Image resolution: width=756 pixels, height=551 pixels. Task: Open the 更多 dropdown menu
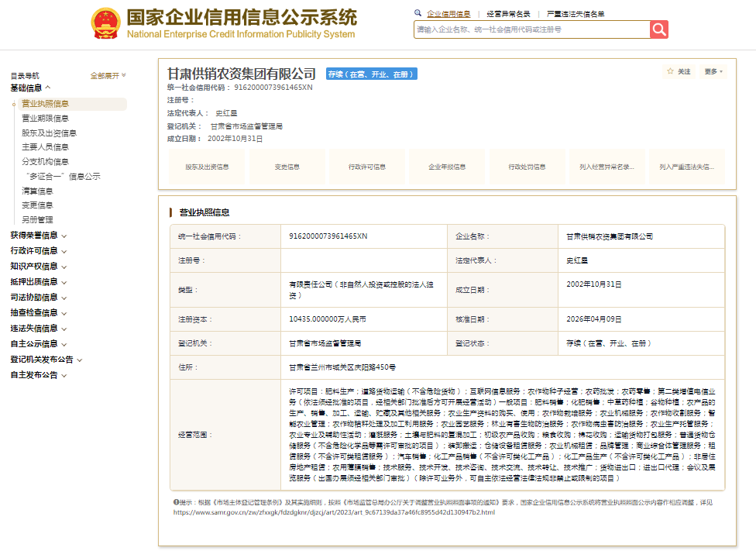point(713,71)
